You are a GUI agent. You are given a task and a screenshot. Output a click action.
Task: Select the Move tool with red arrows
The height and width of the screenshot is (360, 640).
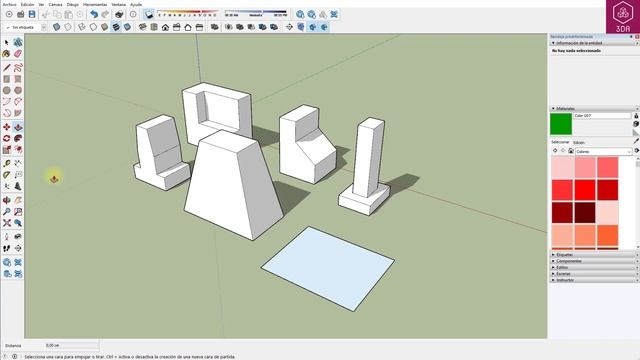click(x=7, y=127)
